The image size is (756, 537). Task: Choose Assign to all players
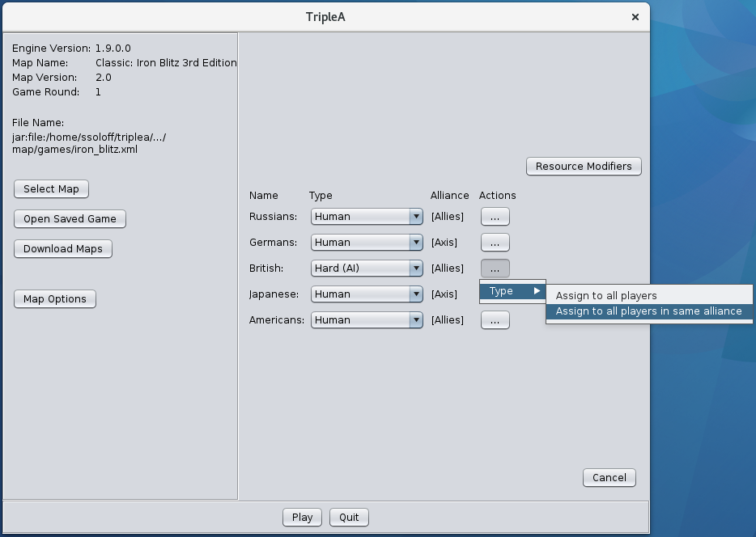pos(649,296)
